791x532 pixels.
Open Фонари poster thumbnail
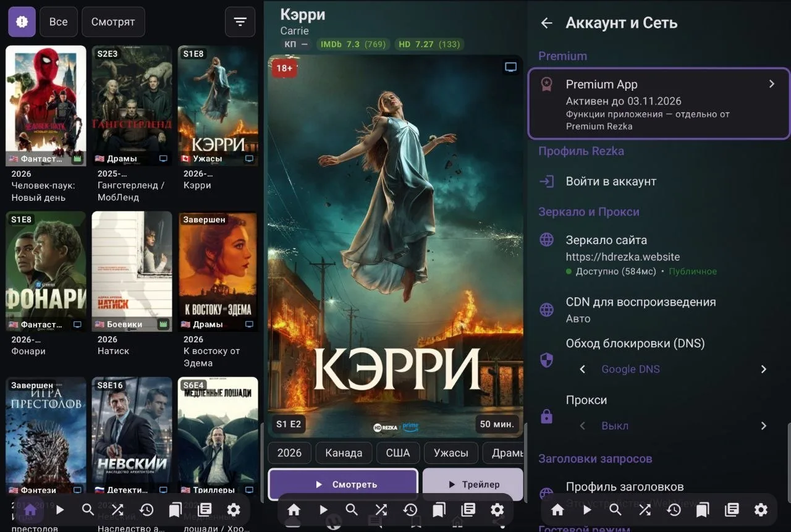click(x=46, y=271)
